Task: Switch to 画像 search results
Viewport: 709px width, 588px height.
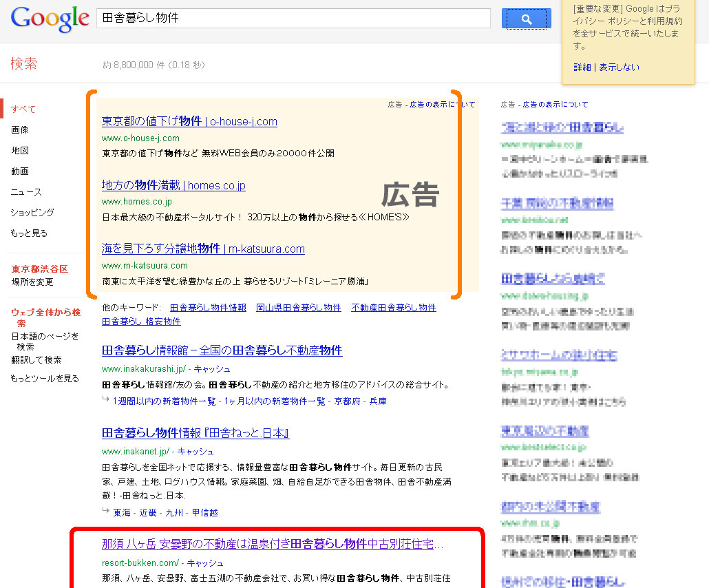Action: pyautogui.click(x=20, y=130)
